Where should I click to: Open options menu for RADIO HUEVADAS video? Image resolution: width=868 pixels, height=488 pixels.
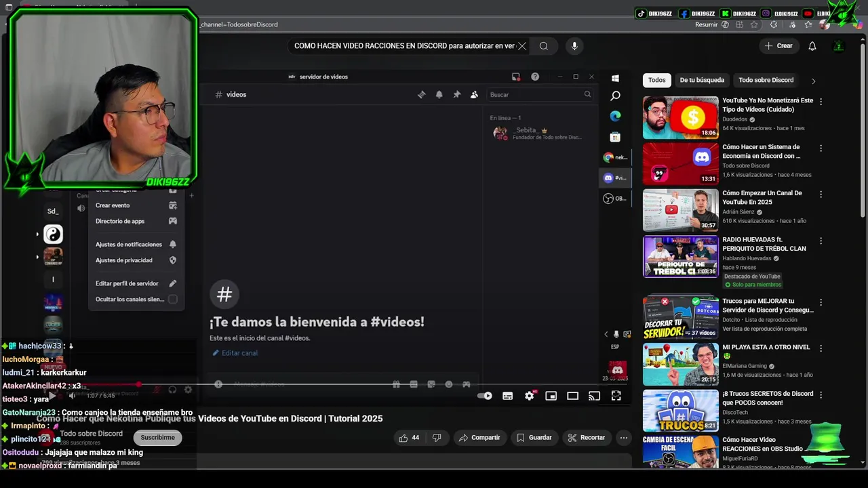[821, 241]
